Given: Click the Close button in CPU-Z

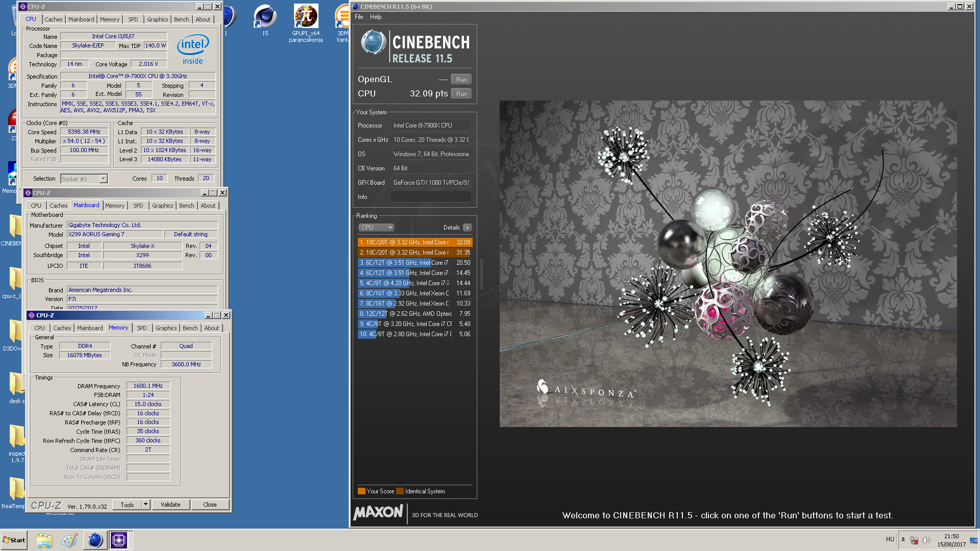Looking at the screenshot, I should [210, 505].
